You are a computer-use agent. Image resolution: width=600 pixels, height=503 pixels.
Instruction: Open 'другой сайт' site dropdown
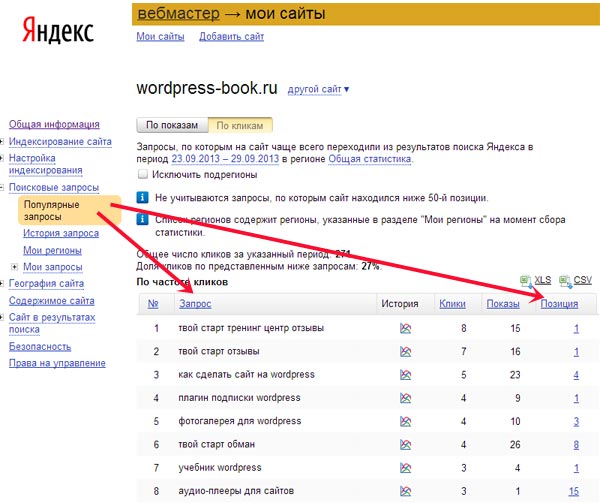318,89
